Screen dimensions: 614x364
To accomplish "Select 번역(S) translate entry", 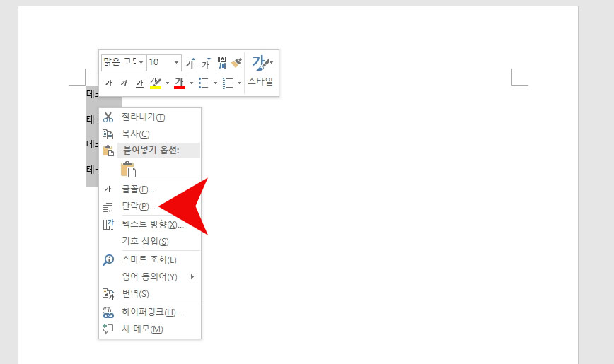I will point(150,293).
